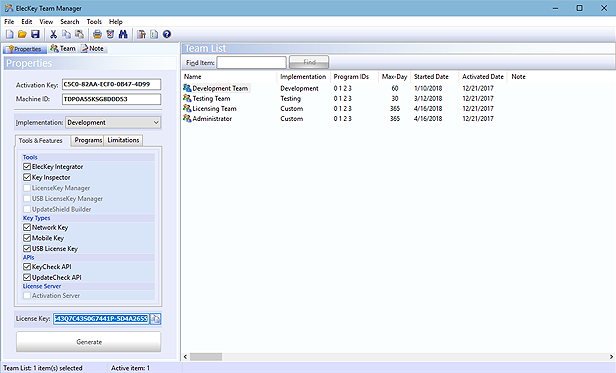Open the File menu

point(9,22)
